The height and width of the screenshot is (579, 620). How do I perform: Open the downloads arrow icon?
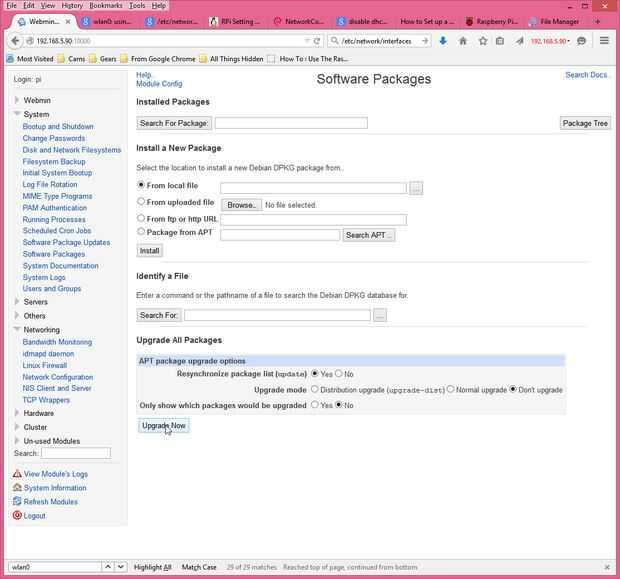(443, 41)
